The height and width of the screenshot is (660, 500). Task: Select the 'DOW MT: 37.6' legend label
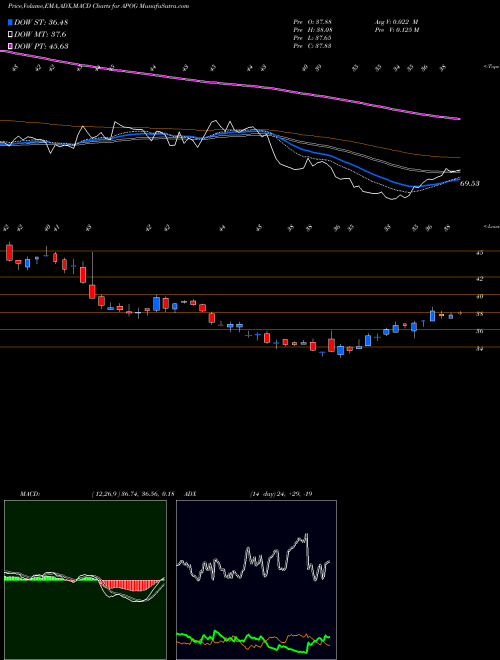[x=40, y=34]
